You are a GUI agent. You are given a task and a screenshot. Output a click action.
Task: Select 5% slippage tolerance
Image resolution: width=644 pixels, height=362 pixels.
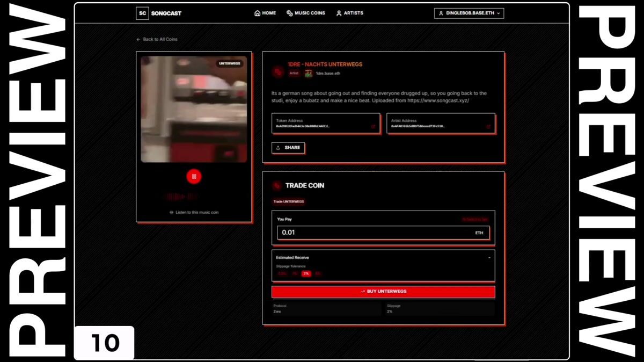(318, 274)
